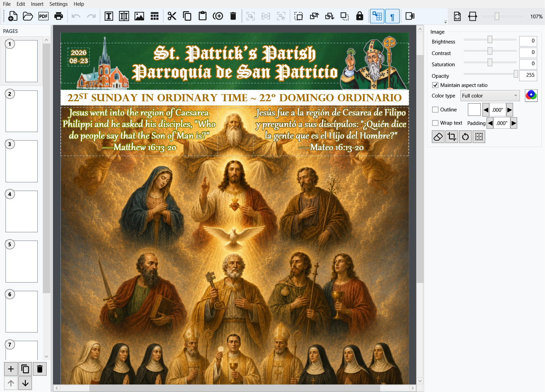The image size is (545, 392).
Task: Select page 1 thumbnail
Action: pos(21,61)
